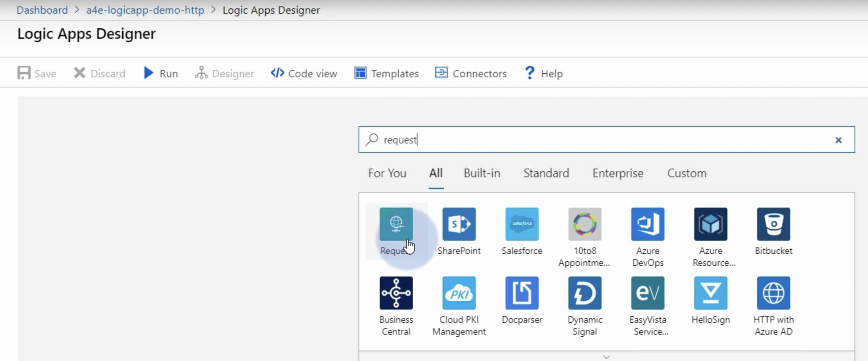Open Code view
The image size is (868, 361).
(x=304, y=73)
